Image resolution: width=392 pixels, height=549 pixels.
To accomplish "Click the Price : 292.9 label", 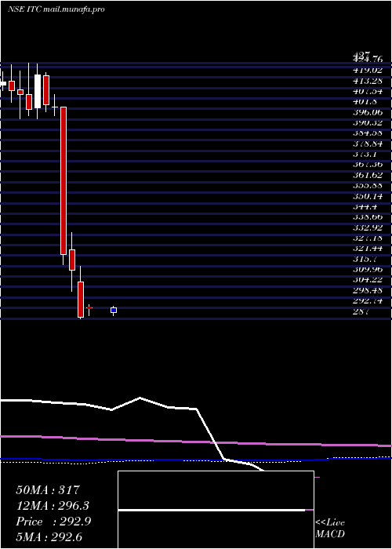I will [x=53, y=522].
